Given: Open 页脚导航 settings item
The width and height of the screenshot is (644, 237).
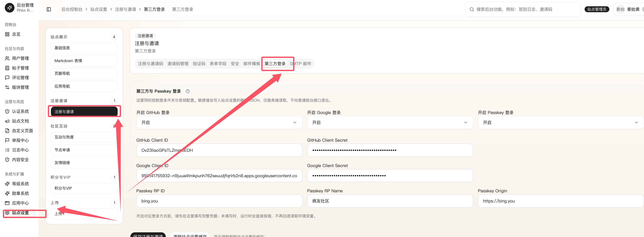Looking at the screenshot, I should click(x=84, y=73).
